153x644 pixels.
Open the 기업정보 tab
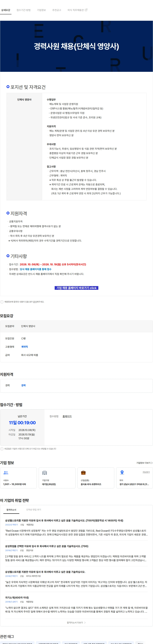[x=41, y=10]
